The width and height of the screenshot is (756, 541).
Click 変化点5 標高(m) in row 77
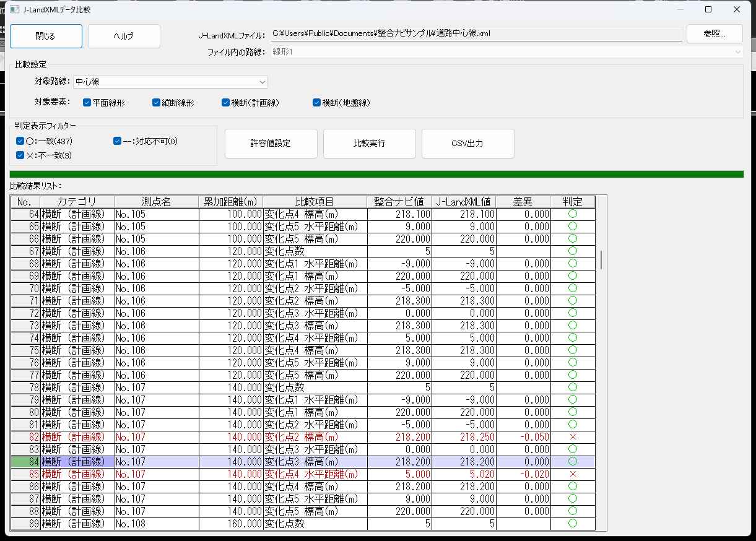tap(315, 375)
